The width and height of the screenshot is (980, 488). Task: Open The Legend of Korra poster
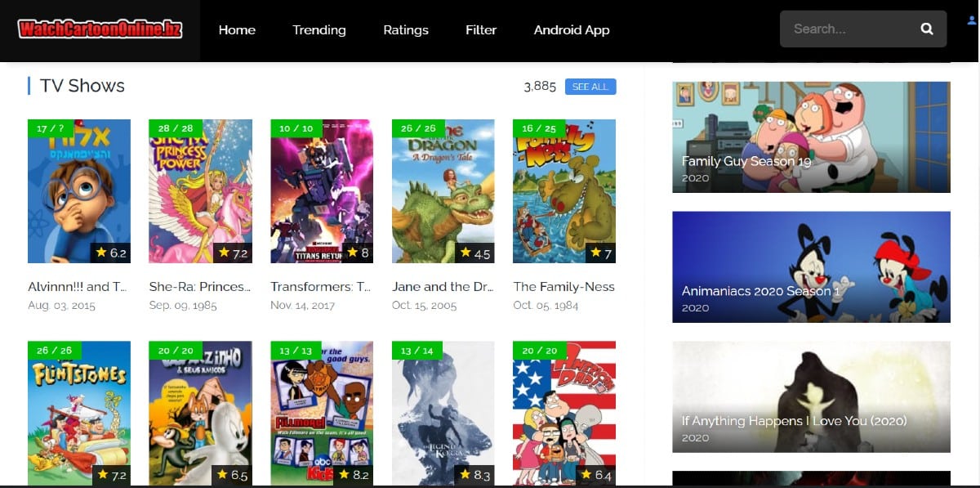coord(443,413)
